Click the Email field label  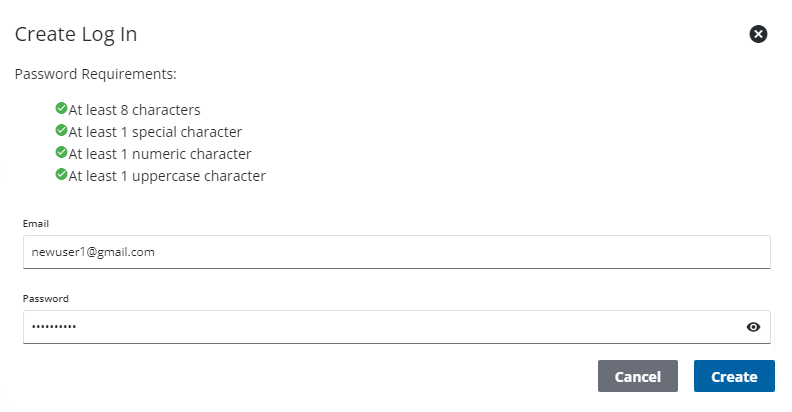click(x=36, y=223)
